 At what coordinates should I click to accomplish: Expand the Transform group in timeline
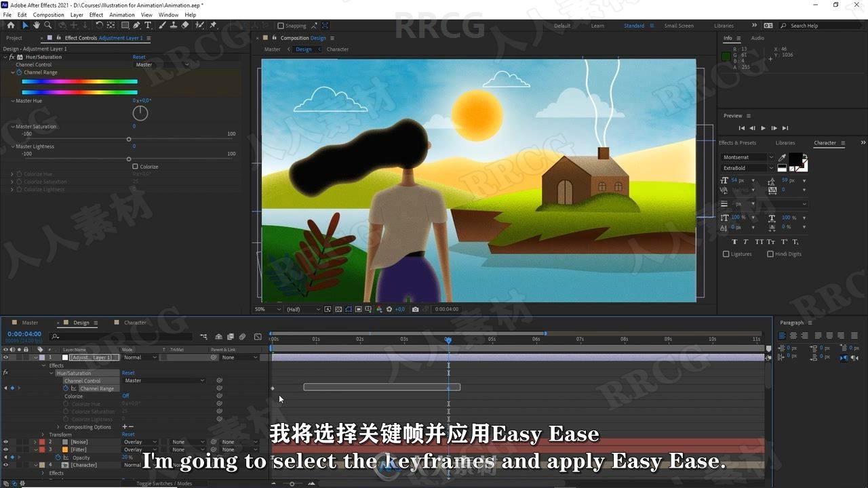click(x=43, y=434)
